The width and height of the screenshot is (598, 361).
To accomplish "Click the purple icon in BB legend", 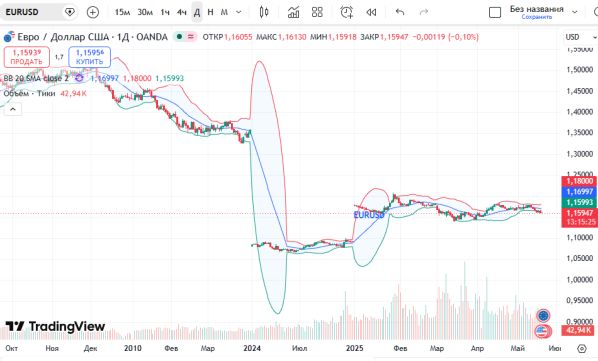I will coord(79,78).
